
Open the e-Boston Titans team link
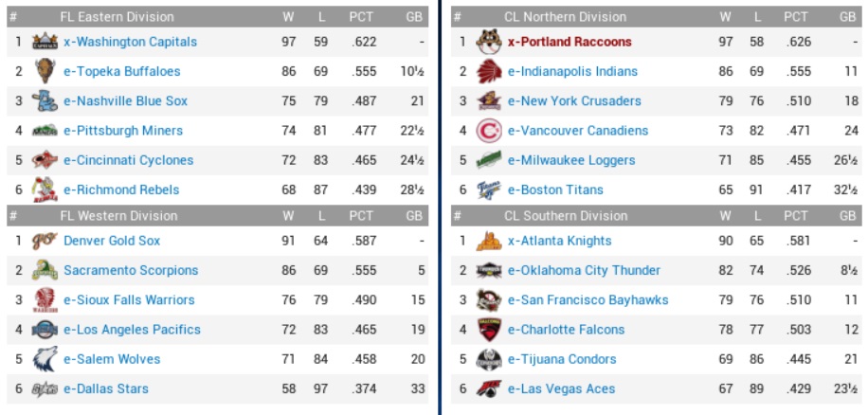555,189
